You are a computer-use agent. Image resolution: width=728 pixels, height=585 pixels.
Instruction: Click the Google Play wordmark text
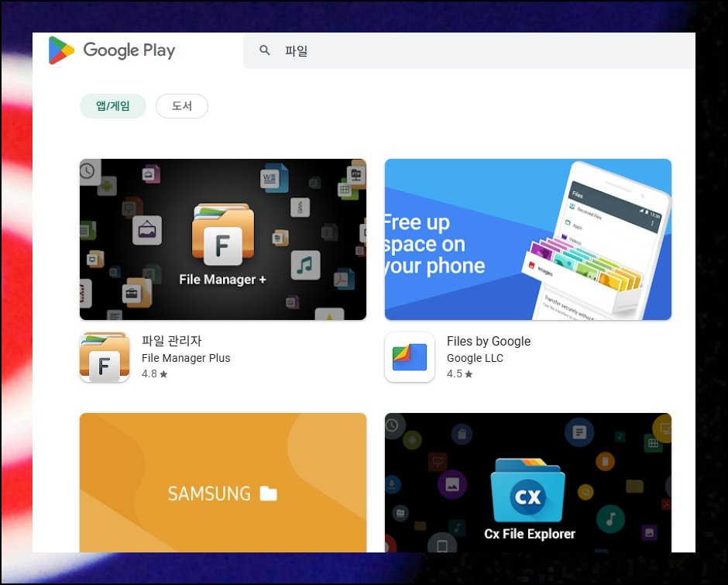[x=129, y=50]
